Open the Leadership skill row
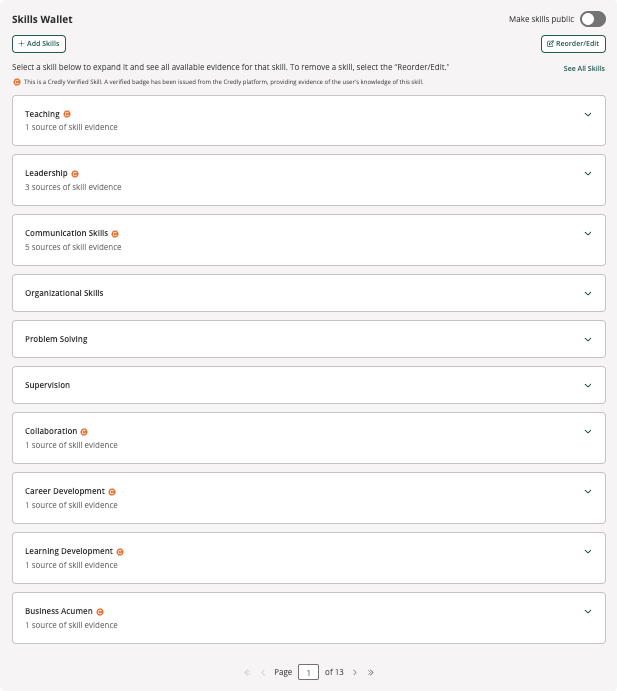 pos(309,180)
